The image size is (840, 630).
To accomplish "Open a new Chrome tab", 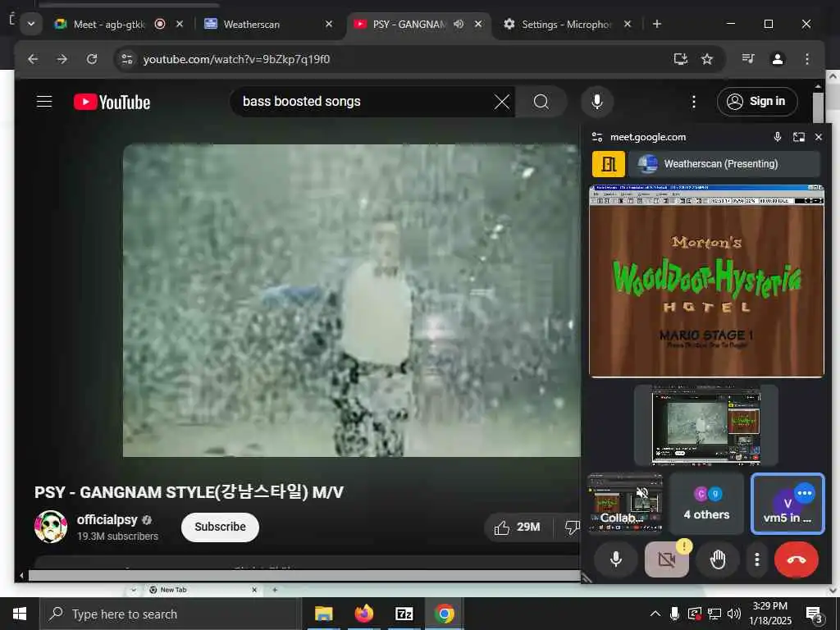I will (657, 24).
